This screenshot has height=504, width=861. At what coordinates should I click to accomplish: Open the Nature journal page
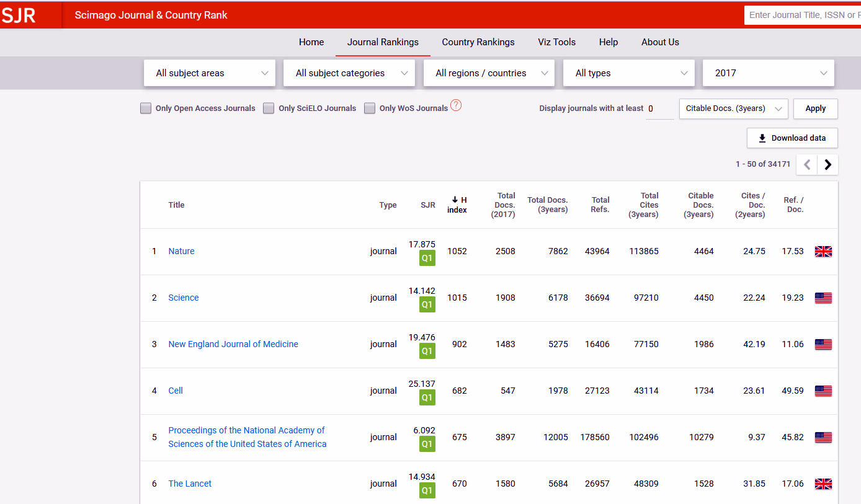pos(181,251)
